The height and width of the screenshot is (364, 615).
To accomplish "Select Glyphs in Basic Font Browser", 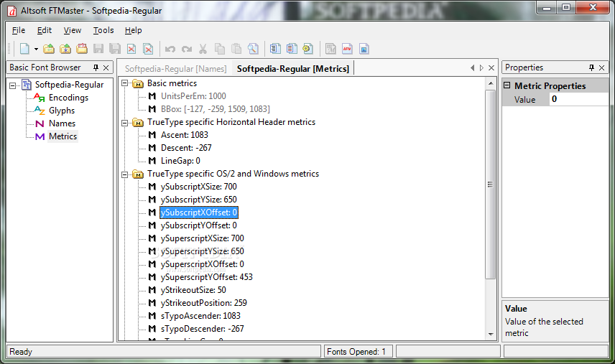I will pyautogui.click(x=62, y=111).
